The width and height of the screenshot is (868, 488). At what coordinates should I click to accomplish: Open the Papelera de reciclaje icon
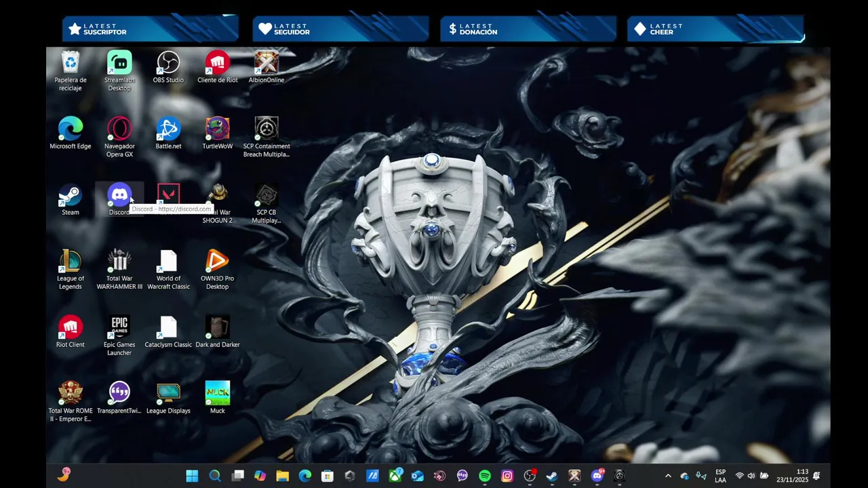coord(71,70)
